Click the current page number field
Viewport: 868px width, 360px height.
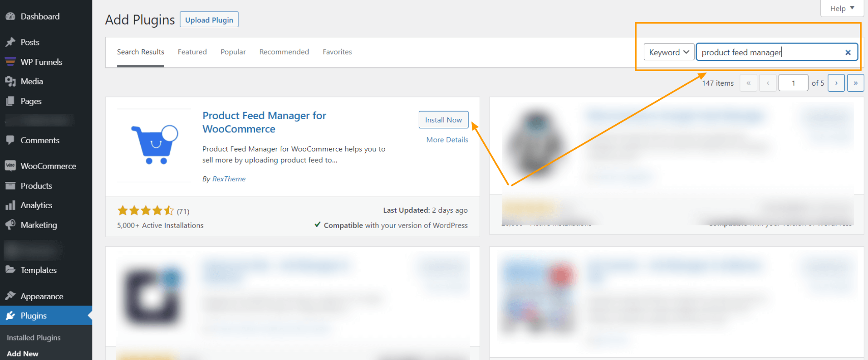point(793,83)
